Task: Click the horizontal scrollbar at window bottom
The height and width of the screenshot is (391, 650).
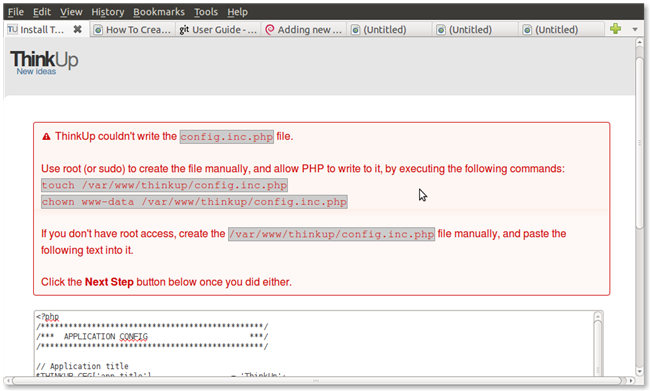Action: coord(316,381)
